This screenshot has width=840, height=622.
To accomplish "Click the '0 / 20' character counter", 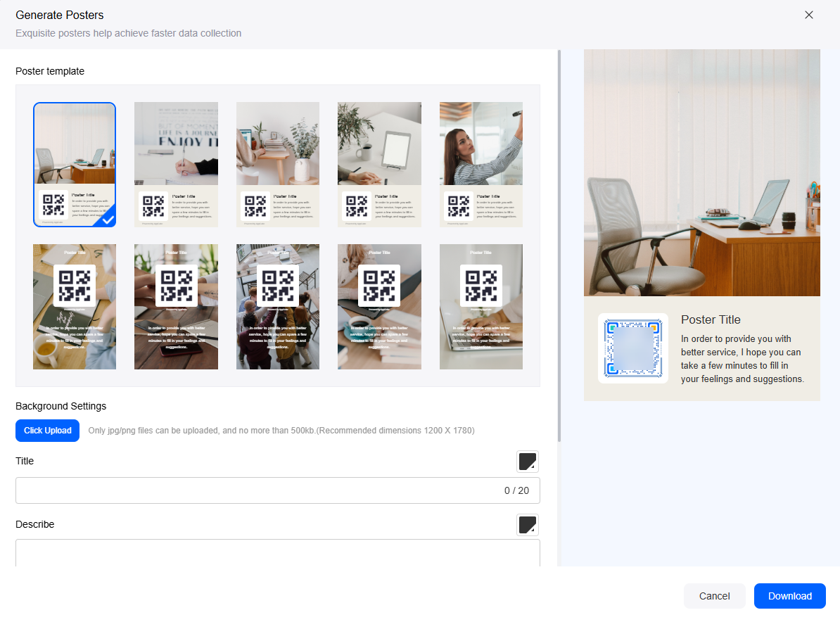I will click(x=516, y=490).
